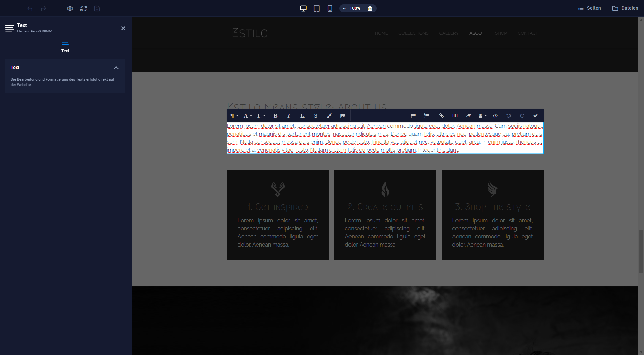644x355 pixels.
Task: Insert a table using the table icon
Action: coord(455,116)
